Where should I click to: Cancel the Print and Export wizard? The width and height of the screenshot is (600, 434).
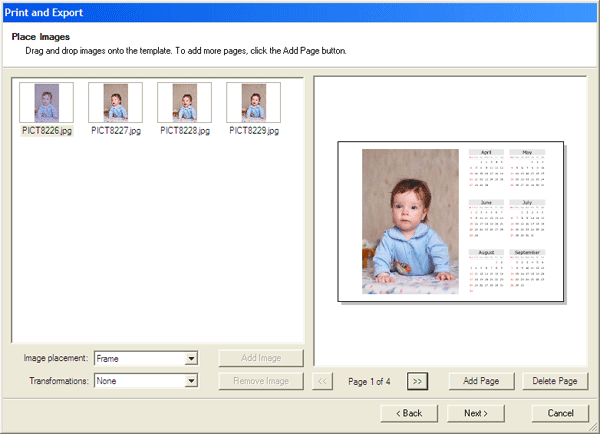[560, 413]
